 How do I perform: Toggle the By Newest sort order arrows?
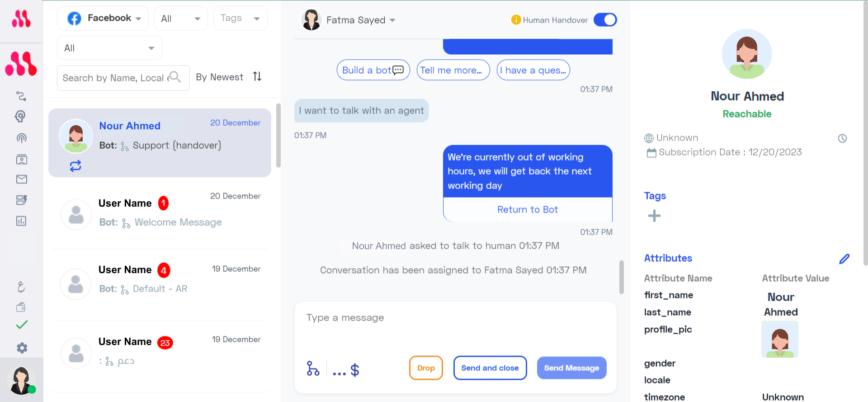click(x=257, y=76)
